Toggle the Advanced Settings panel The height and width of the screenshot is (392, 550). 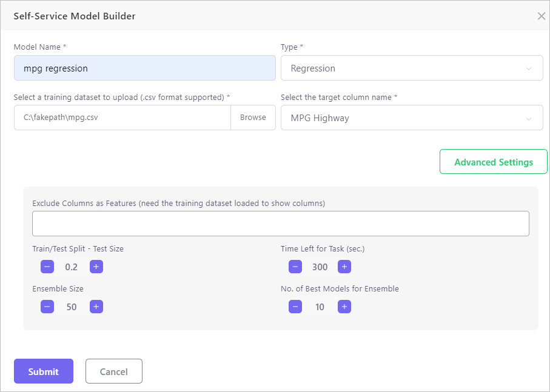click(493, 162)
